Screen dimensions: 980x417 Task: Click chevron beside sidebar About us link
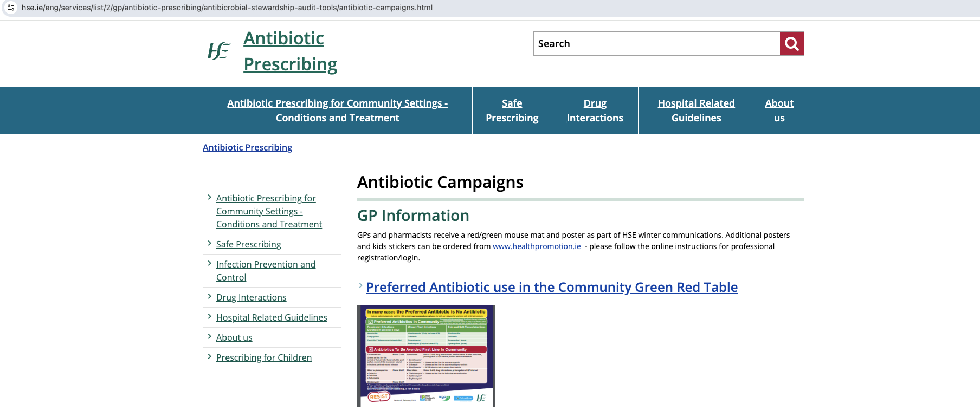(x=209, y=337)
